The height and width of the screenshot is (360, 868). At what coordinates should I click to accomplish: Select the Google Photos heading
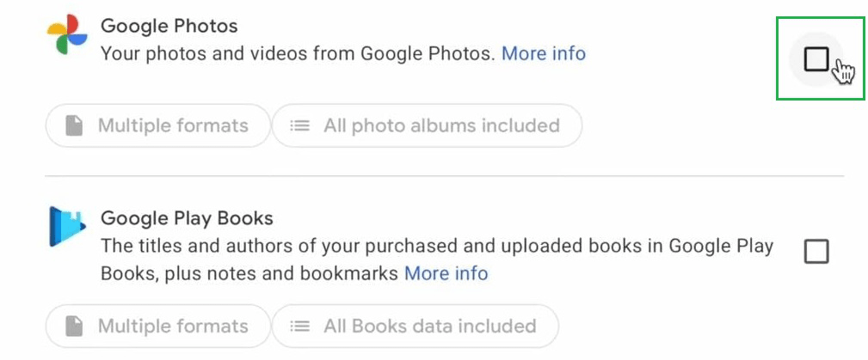[169, 26]
